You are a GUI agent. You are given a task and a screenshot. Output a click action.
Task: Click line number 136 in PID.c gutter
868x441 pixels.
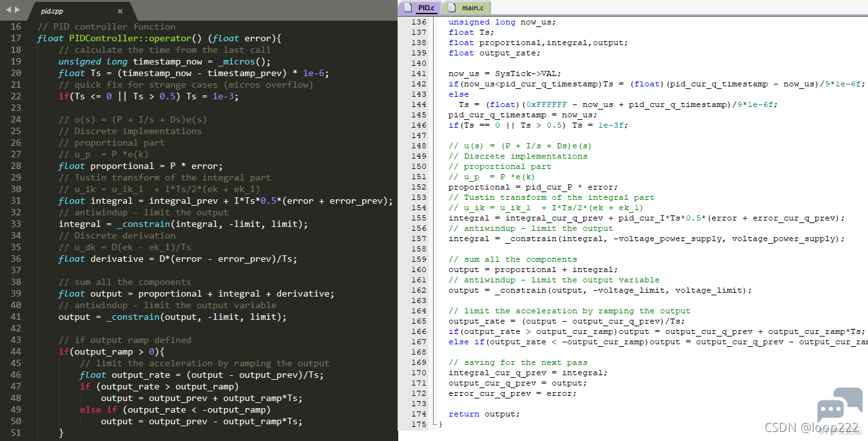point(419,22)
